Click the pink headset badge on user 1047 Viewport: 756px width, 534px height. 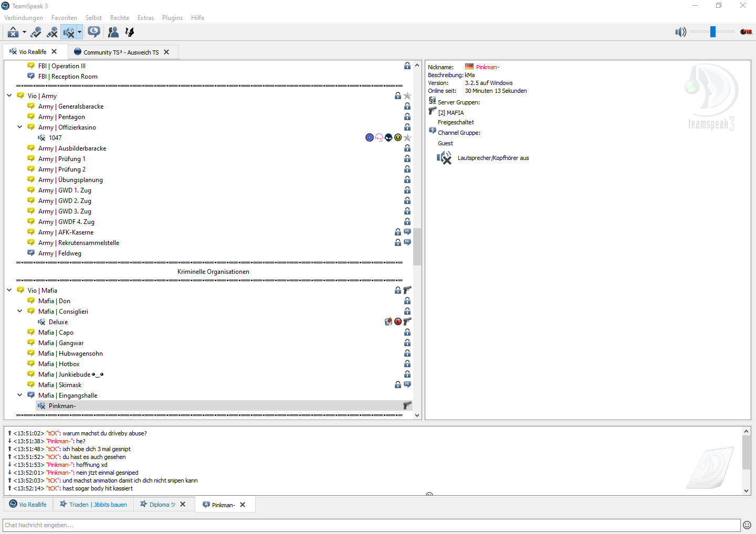coord(379,137)
